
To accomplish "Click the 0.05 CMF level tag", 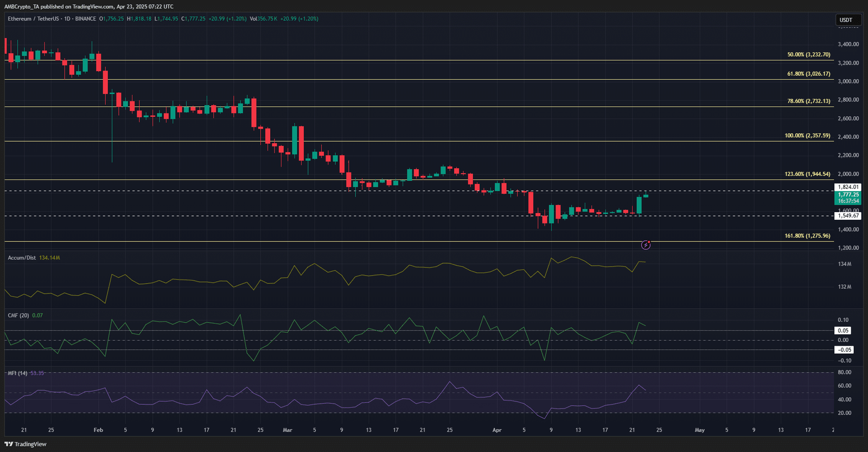I will pos(843,330).
